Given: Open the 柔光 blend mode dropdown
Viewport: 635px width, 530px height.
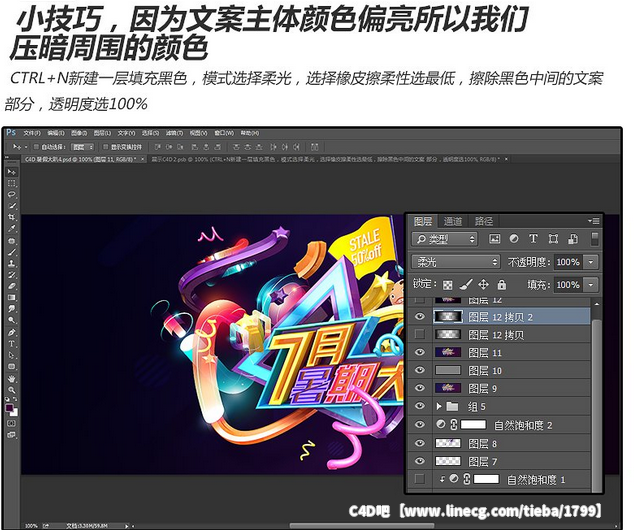Looking at the screenshot, I should [457, 262].
